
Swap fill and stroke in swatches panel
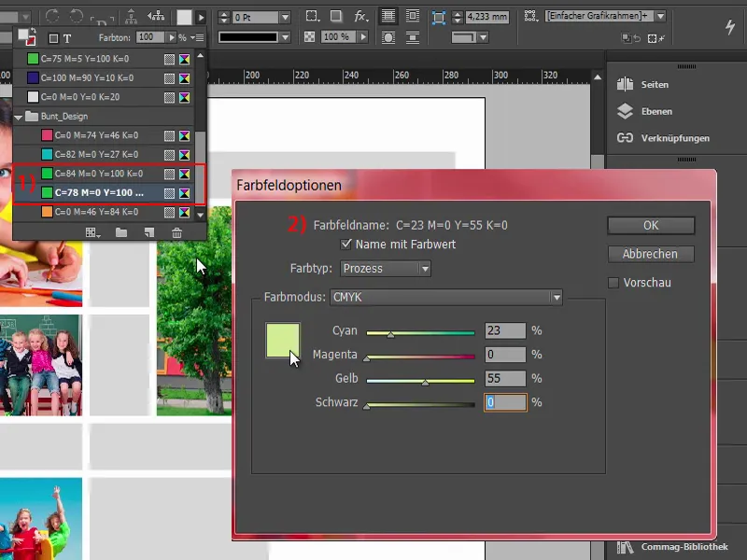coord(33,31)
